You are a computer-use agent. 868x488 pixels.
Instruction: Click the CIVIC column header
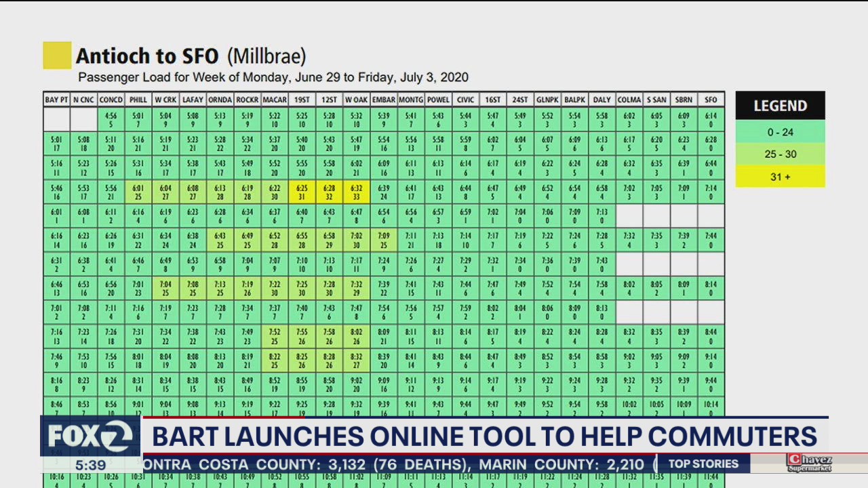point(465,100)
